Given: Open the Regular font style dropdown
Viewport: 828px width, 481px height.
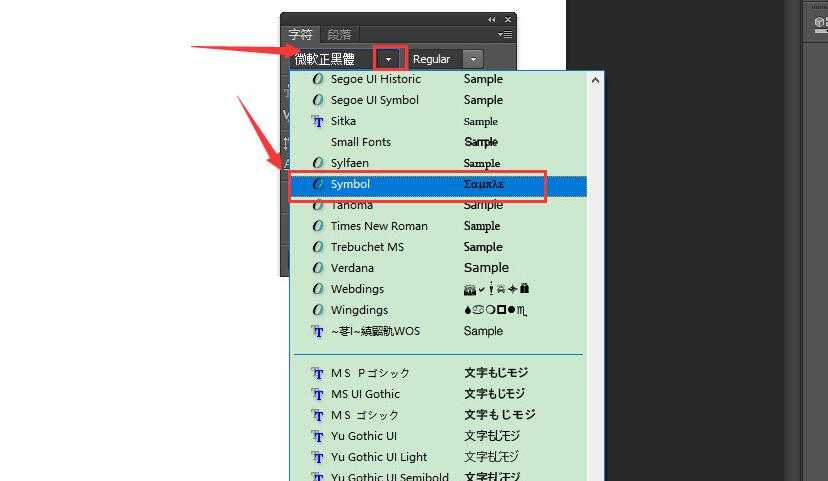Looking at the screenshot, I should click(473, 60).
